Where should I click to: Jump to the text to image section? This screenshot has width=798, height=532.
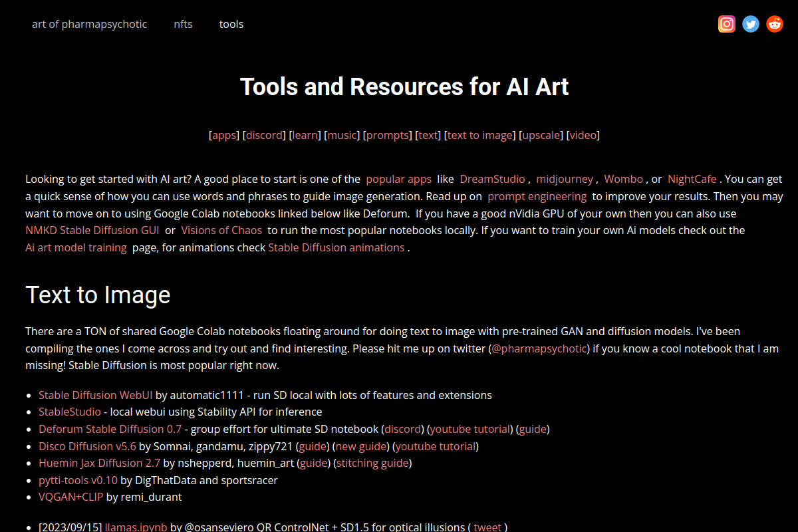point(480,135)
